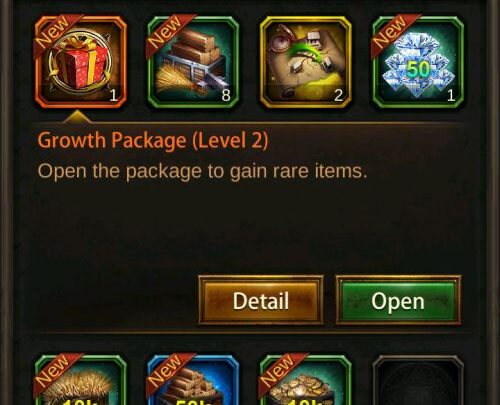Viewport: 500px width, 405px height.
Task: Click the New ribbon on the wood bundle item
Action: (168, 33)
